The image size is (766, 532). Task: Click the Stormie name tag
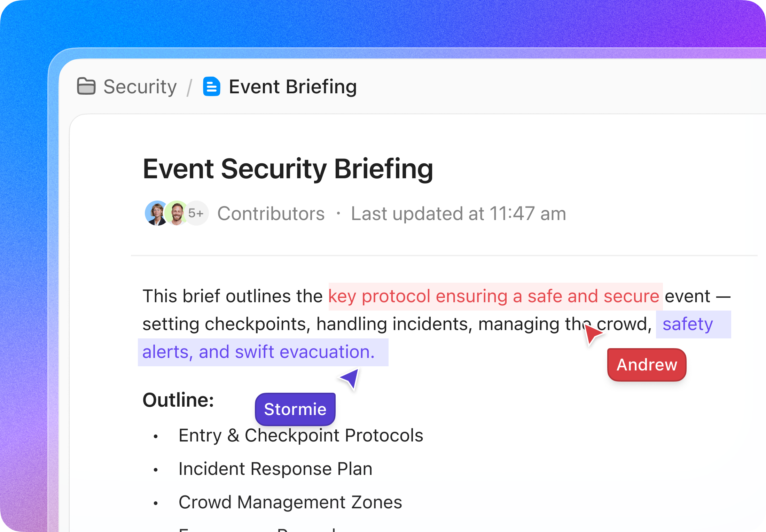(295, 409)
